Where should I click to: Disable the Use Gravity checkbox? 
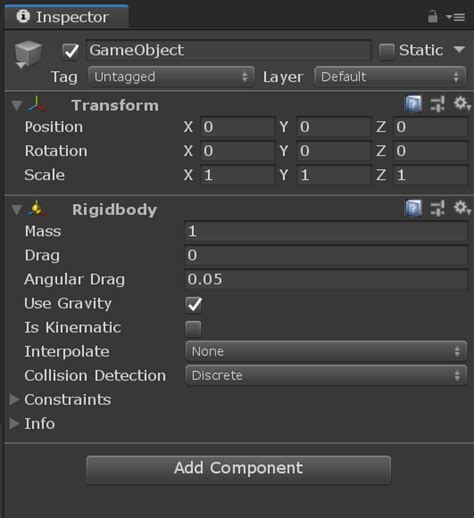coord(194,304)
